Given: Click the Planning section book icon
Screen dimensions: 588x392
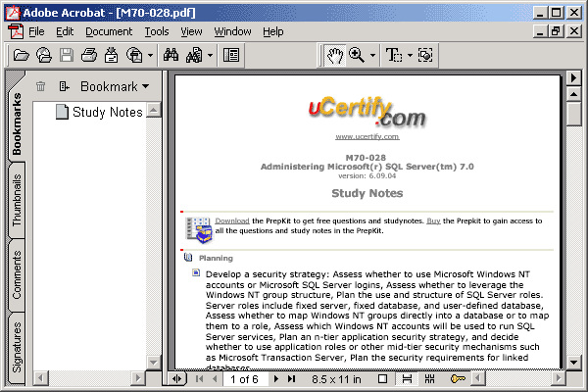Looking at the screenshot, I should pyautogui.click(x=188, y=258).
